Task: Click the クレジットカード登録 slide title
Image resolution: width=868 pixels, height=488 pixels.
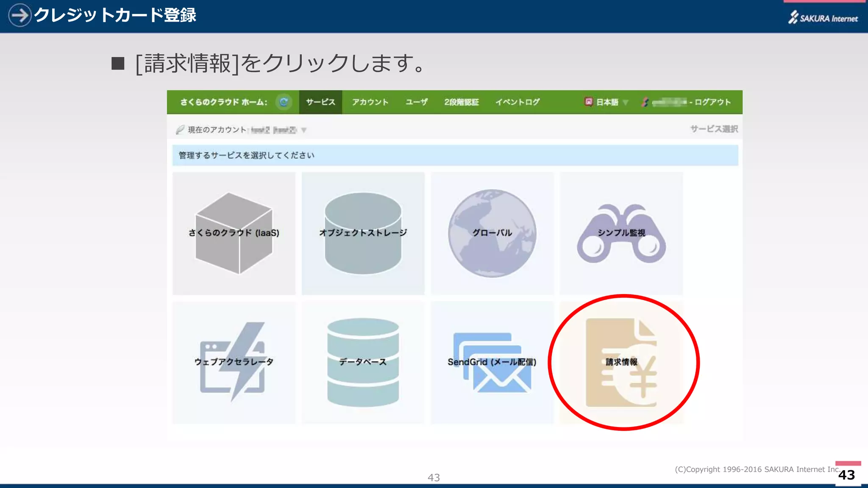Action: pyautogui.click(x=115, y=15)
